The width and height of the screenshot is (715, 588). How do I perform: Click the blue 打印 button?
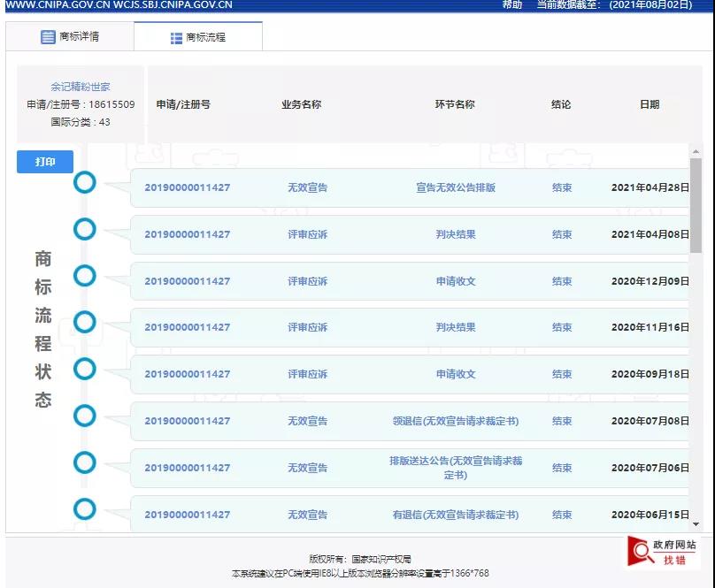click(44, 162)
